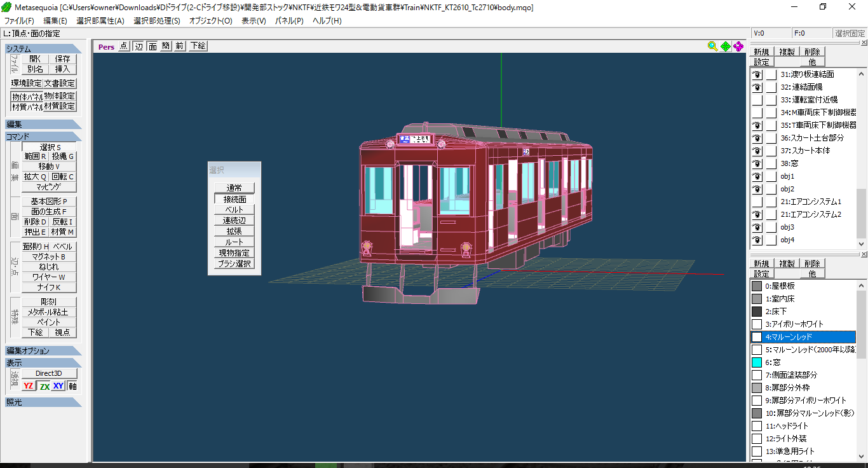This screenshot has width=868, height=468.
Task: Select the ナイフ K command
Action: click(49, 287)
